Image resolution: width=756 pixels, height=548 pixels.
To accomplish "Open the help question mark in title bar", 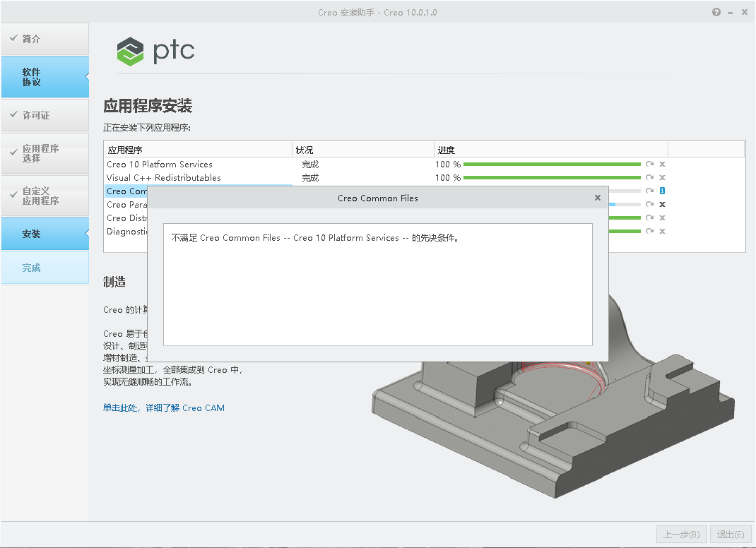I will point(716,12).
